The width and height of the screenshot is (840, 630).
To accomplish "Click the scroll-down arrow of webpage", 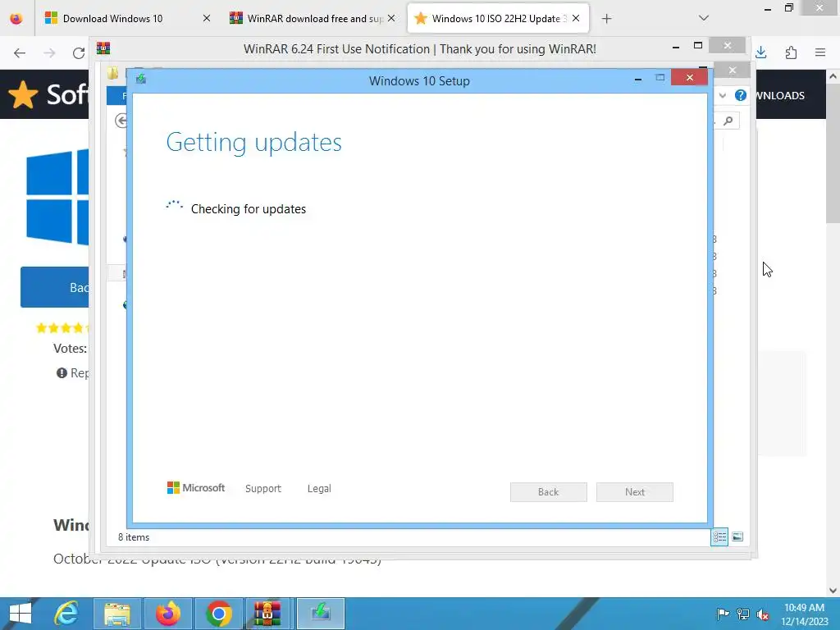I will (833, 591).
